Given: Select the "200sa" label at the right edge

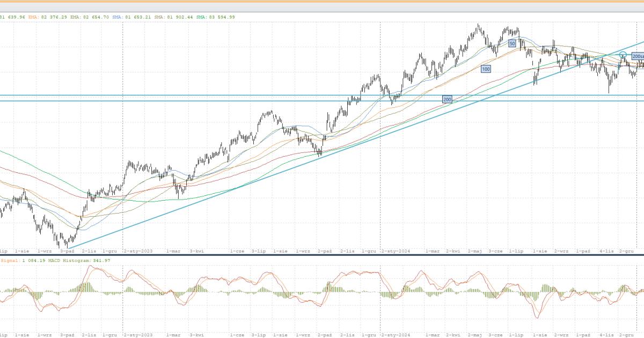Looking at the screenshot, I should [638, 56].
